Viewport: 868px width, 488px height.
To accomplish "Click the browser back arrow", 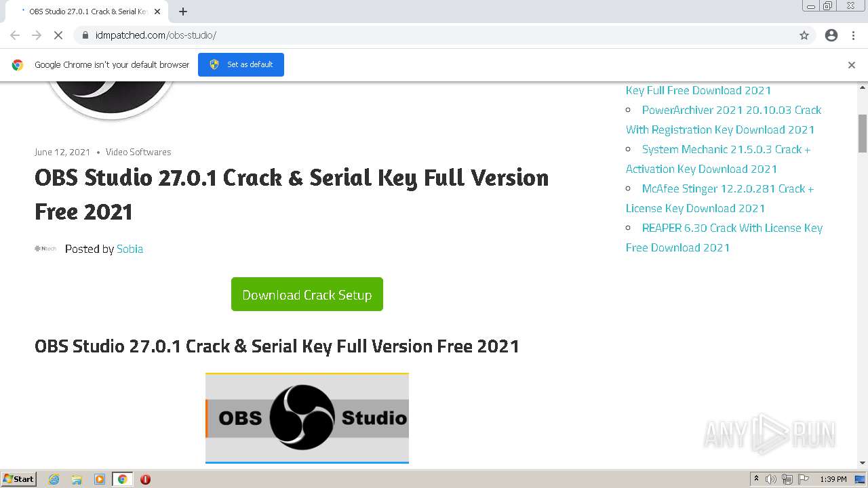I will click(15, 35).
